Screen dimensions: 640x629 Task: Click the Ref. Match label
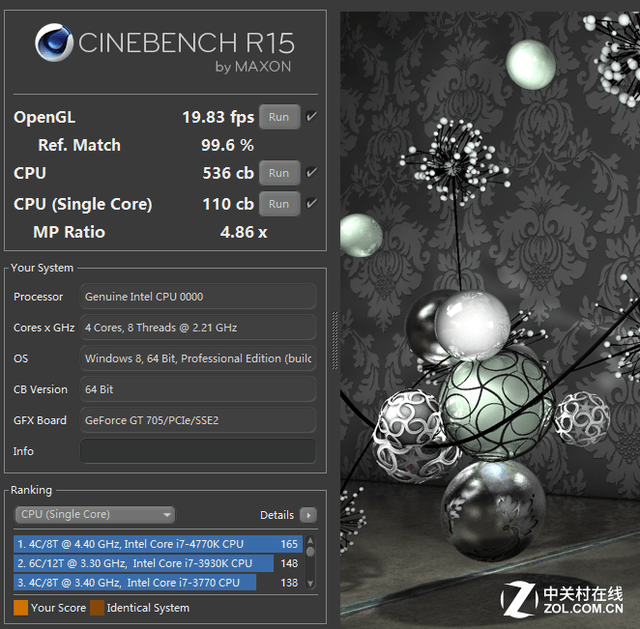pyautogui.click(x=79, y=145)
